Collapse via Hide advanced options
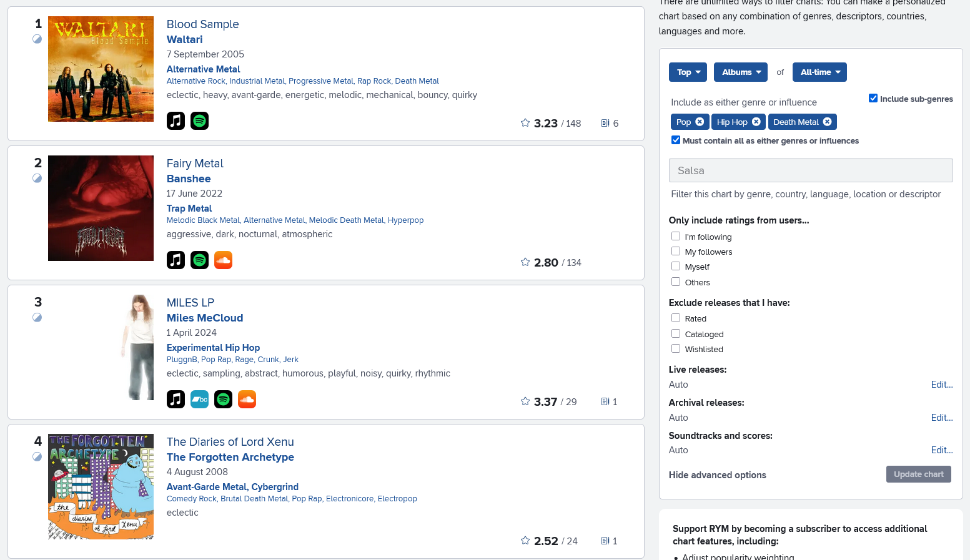Viewport: 970px width, 560px height. (x=717, y=475)
